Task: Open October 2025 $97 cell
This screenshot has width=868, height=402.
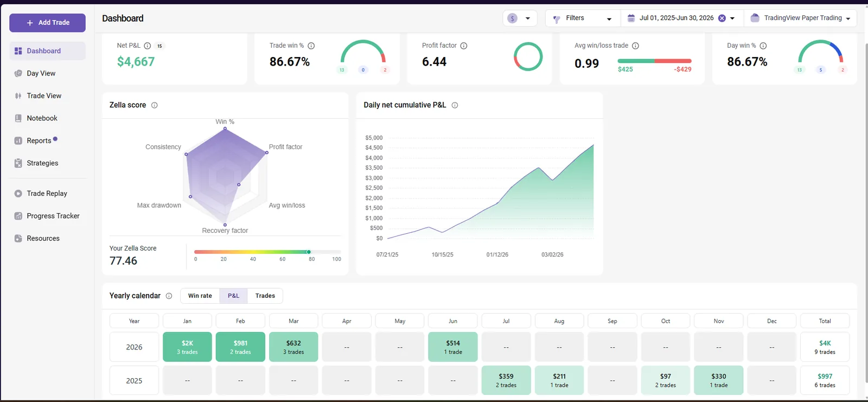Action: pyautogui.click(x=666, y=380)
